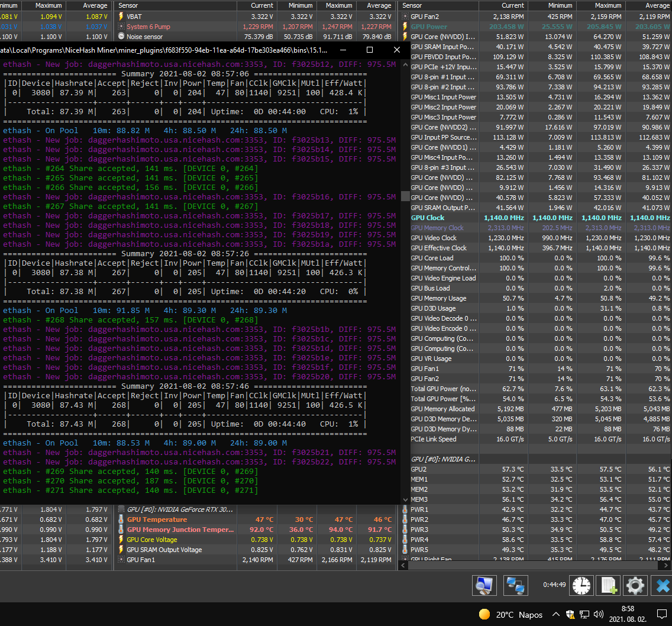Click the thermometer icon beside PWR4
This screenshot has width=672, height=626.
click(x=405, y=540)
